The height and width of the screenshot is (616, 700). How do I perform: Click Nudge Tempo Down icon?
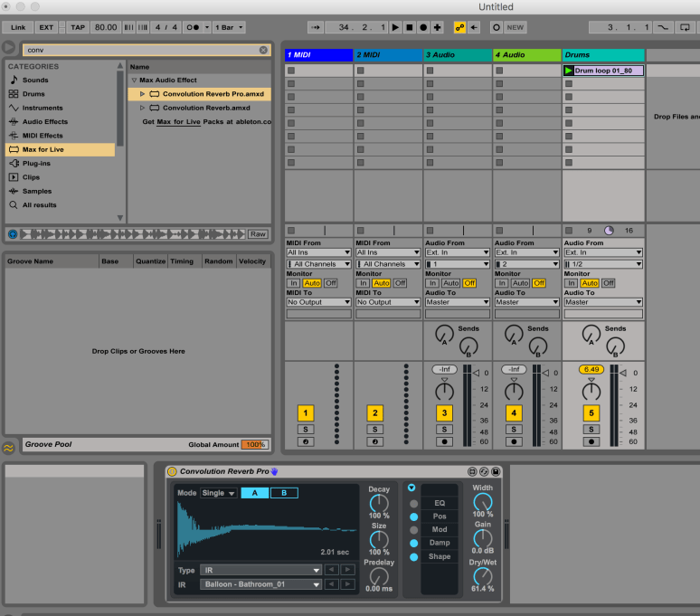pos(128,27)
